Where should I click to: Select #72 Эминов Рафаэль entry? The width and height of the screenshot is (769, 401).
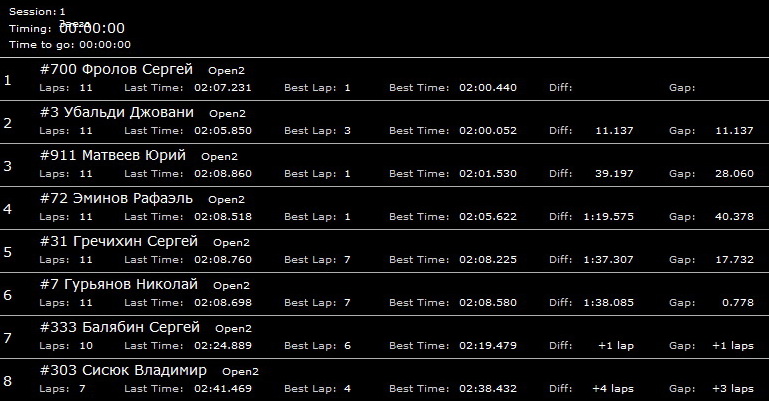click(x=384, y=208)
